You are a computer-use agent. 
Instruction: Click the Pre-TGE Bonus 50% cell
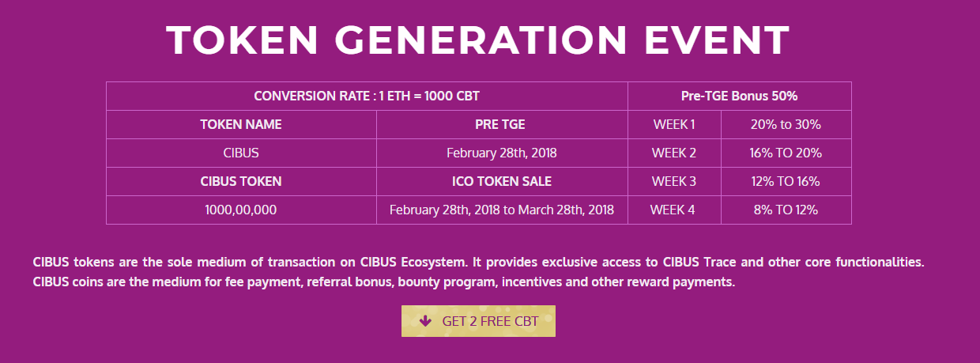(739, 96)
